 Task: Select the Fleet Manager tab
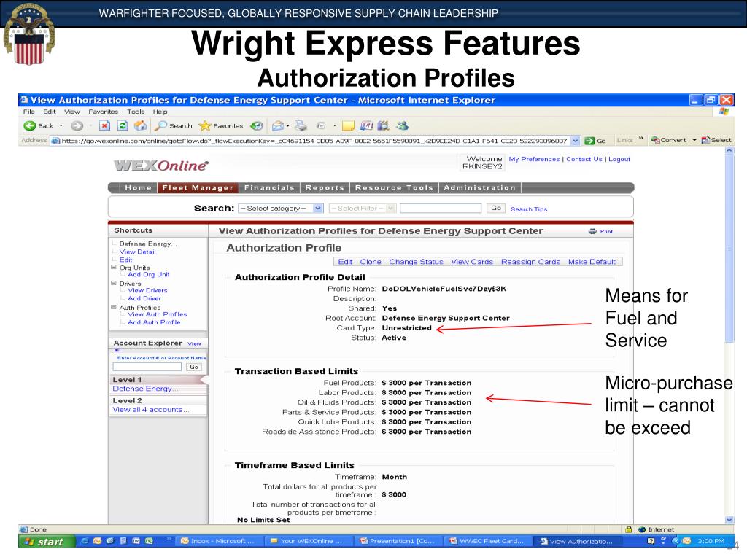coord(198,187)
